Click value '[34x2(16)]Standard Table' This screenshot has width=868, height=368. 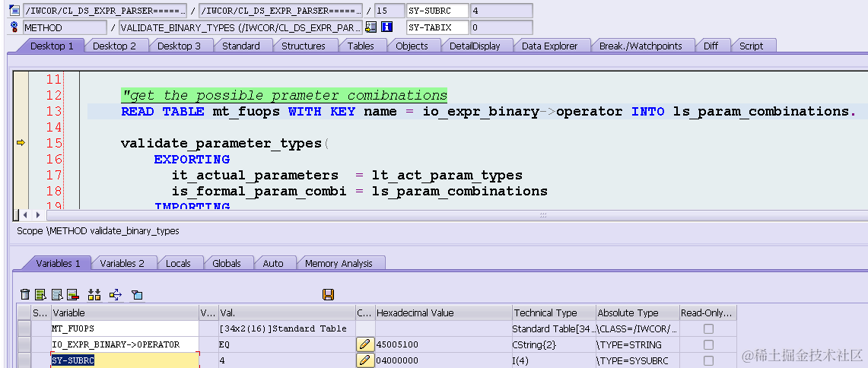tap(283, 328)
